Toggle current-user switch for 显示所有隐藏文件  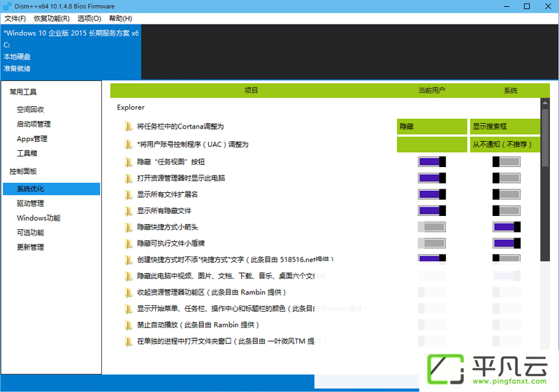(x=432, y=210)
